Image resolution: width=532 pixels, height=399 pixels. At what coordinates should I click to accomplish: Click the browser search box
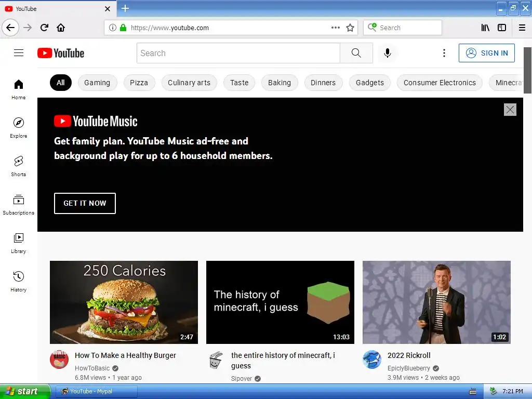pos(403,28)
